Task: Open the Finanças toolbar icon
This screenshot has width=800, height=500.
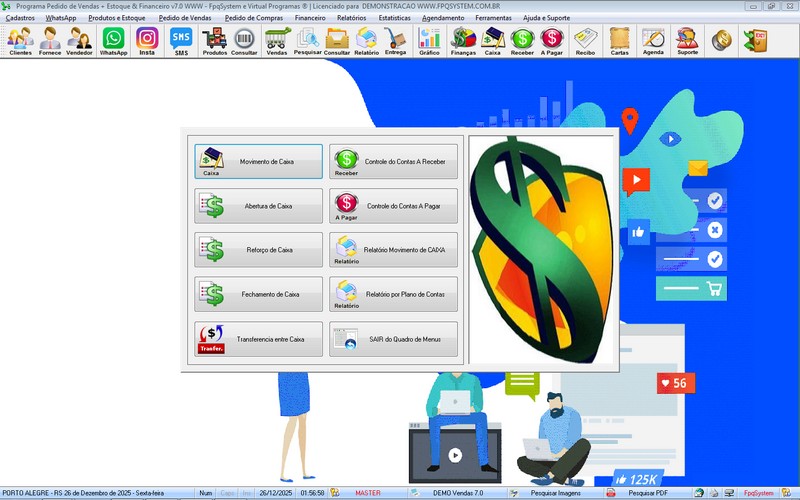Action: (463, 41)
